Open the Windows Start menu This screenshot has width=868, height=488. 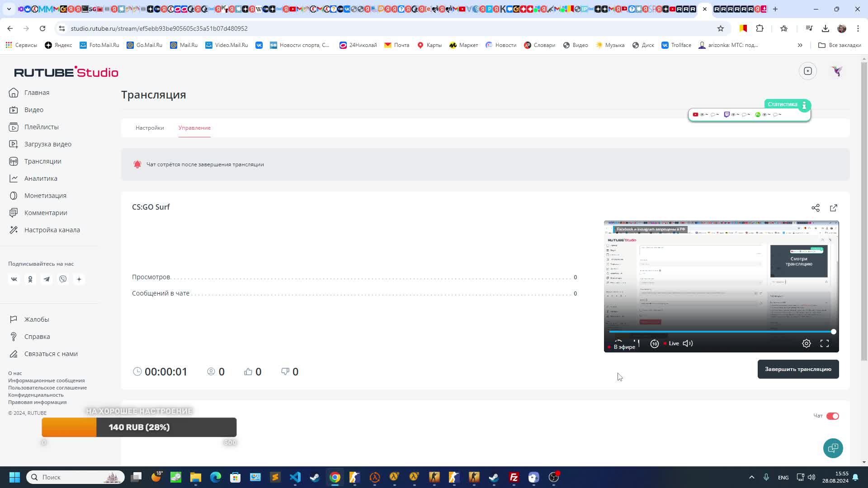[x=14, y=477]
